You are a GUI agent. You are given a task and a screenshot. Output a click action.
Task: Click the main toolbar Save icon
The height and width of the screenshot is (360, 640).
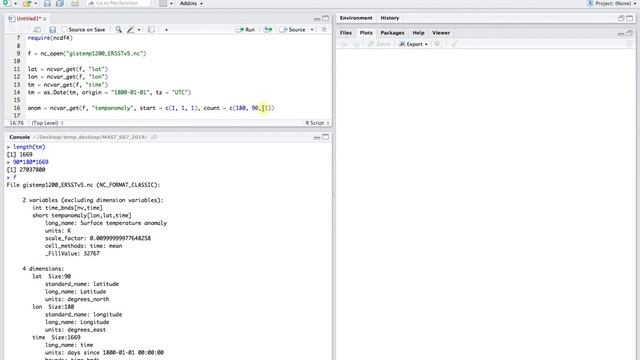point(47,3)
